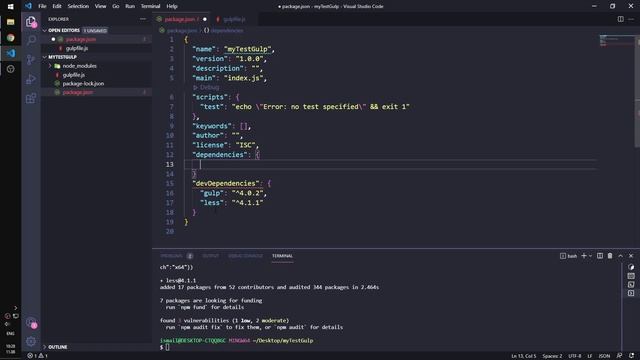This screenshot has height=360, width=640.
Task: Select fourth terminal instance in terminal list
Action: (631, 293)
